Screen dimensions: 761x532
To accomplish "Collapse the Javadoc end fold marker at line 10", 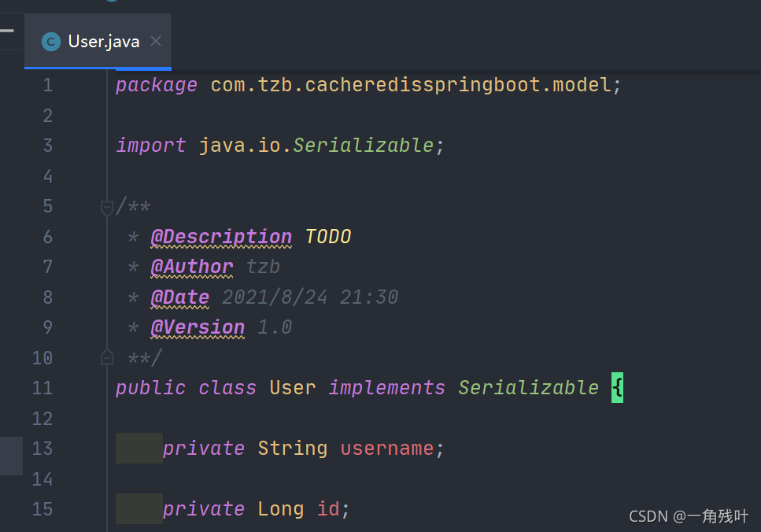I will coord(107,357).
